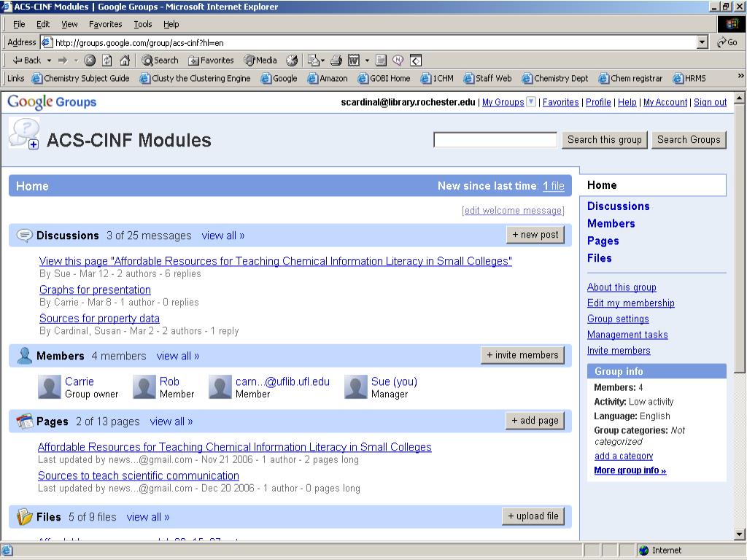This screenshot has height=560, width=747.
Task: Open the Favorites pane from the toolbar
Action: 211,61
